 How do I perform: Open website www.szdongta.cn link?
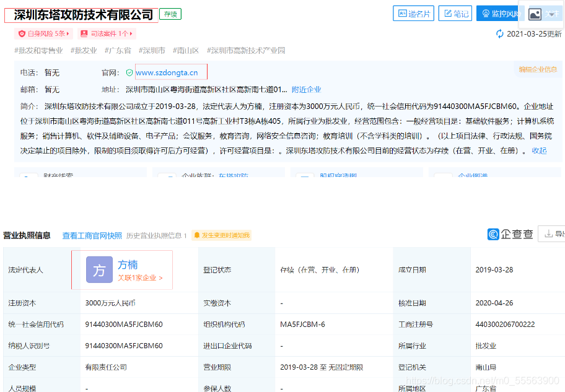coord(167,73)
